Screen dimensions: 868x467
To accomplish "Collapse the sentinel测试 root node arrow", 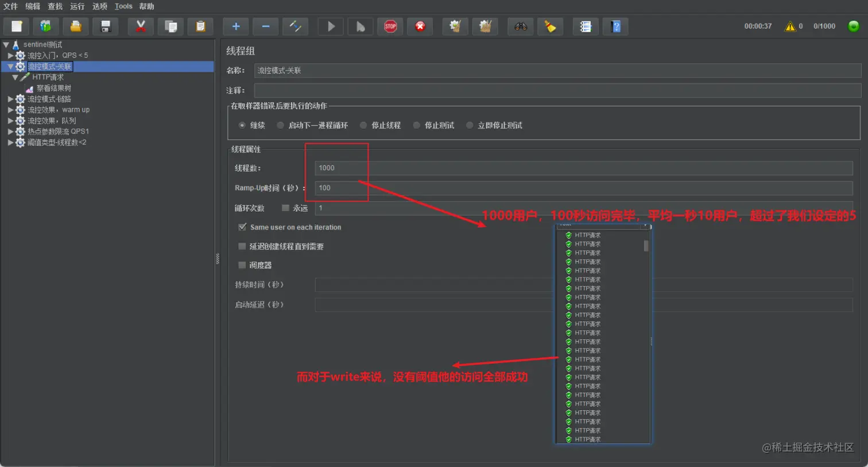I will pos(6,44).
